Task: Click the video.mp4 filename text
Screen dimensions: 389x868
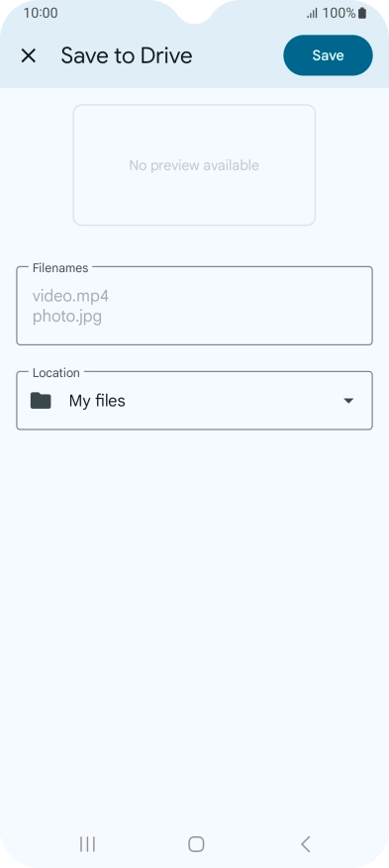Action: (70, 296)
